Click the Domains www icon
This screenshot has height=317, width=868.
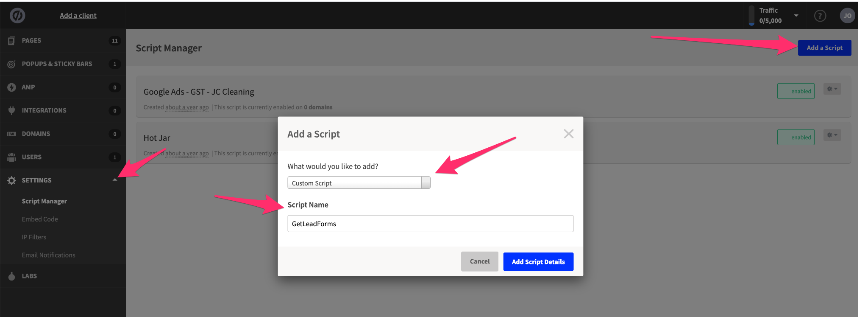click(11, 134)
